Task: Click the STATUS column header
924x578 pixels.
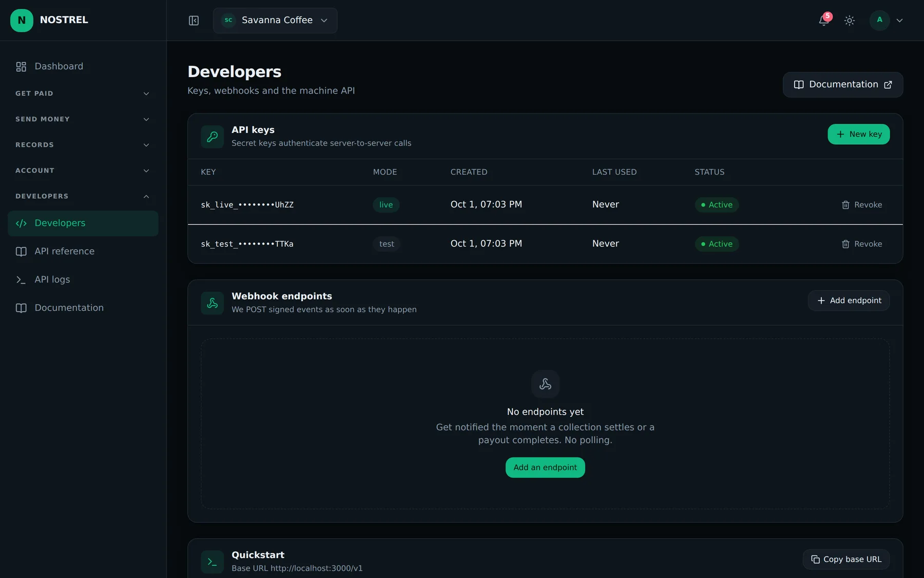Action: tap(709, 172)
